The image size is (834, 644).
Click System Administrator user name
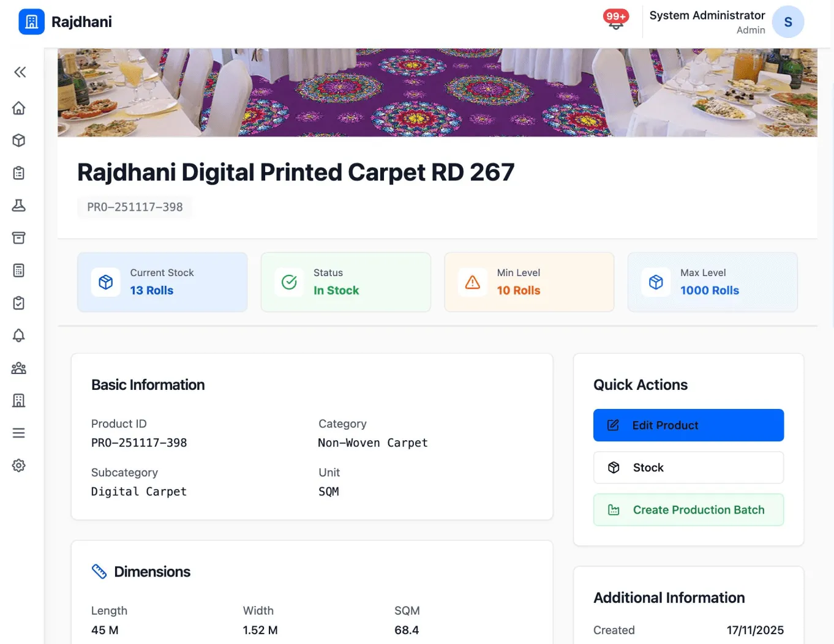coord(707,15)
